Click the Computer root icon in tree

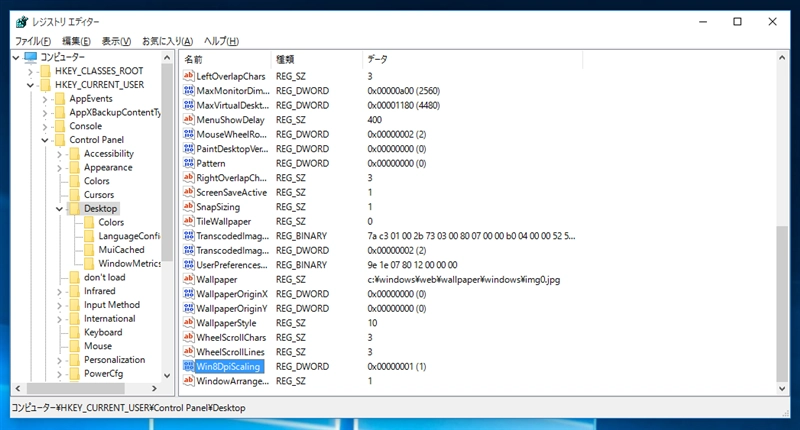tap(31, 57)
